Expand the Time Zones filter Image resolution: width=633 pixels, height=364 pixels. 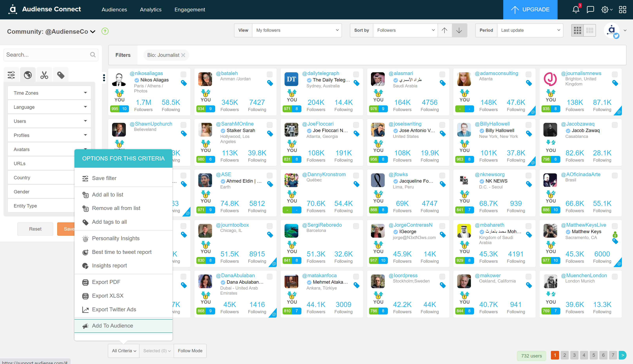pyautogui.click(x=50, y=93)
